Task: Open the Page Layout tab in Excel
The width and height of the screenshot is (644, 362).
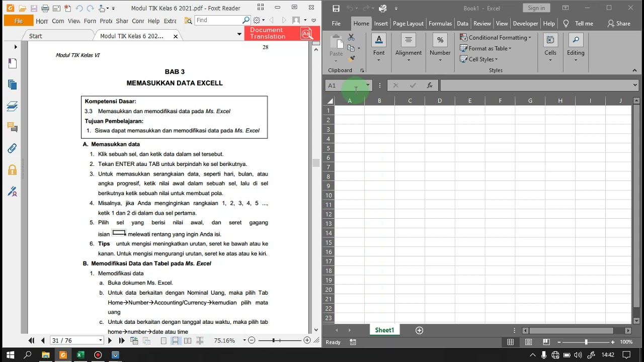Action: point(408,24)
